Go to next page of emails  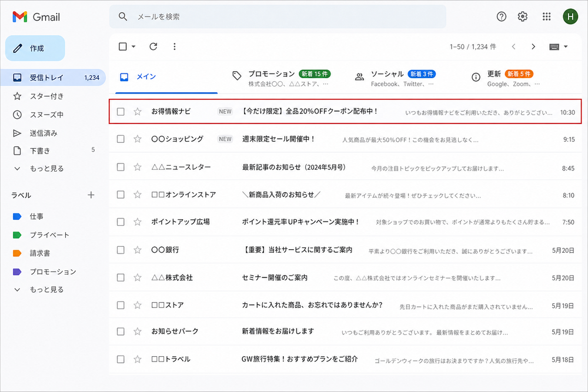coord(533,46)
